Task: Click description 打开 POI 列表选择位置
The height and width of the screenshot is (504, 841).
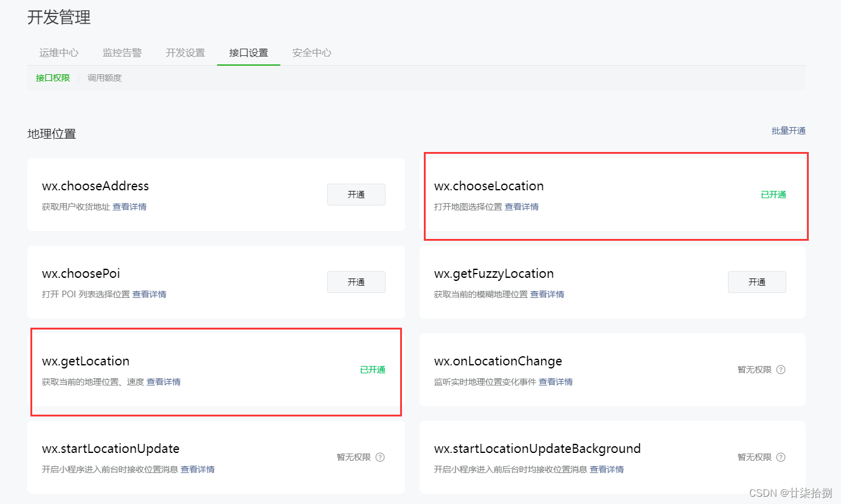Action: pyautogui.click(x=86, y=294)
